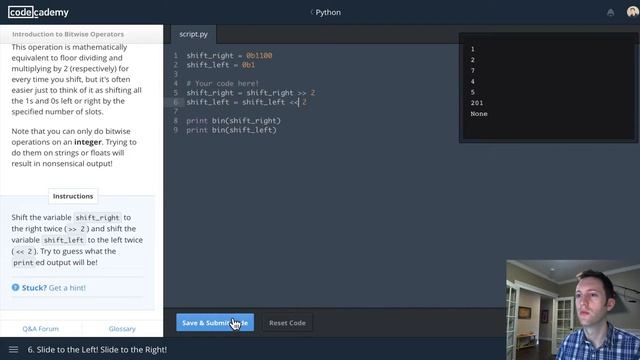Click the webcam video overlay

(x=573, y=310)
